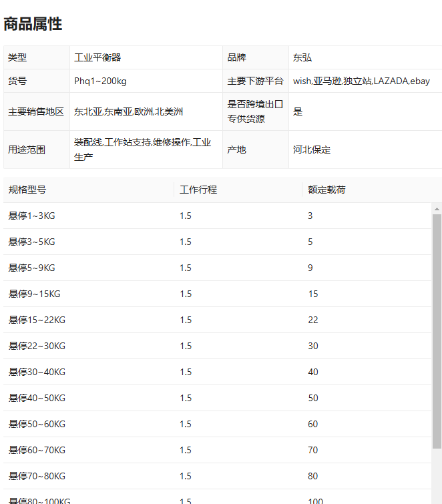
Task: Select the 悬停22~30KG row
Action: 217,346
